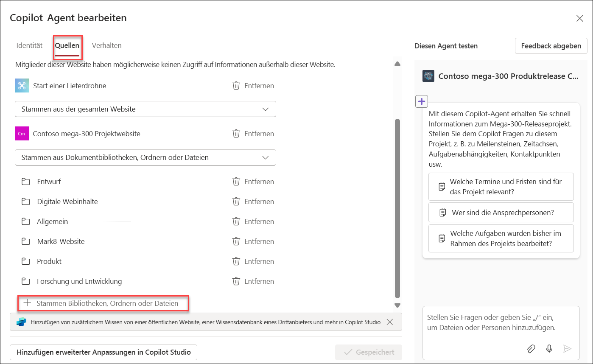Click the scrollbar up arrow
The width and height of the screenshot is (593, 364).
click(397, 64)
